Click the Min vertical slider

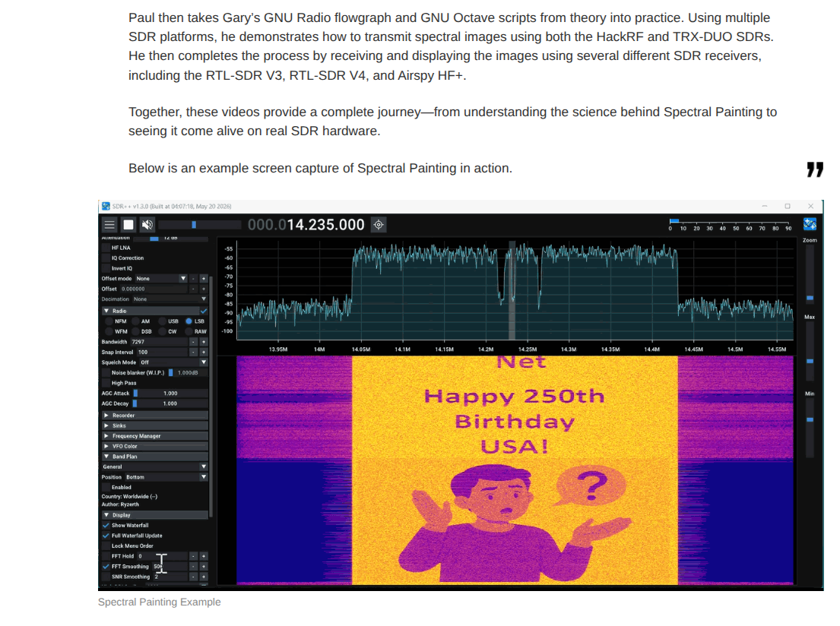pyautogui.click(x=810, y=427)
